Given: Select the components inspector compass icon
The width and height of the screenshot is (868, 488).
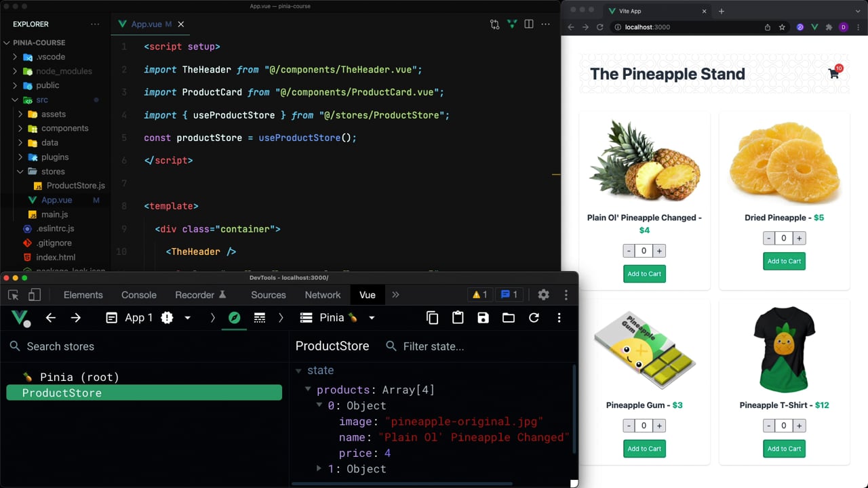Looking at the screenshot, I should [235, 318].
